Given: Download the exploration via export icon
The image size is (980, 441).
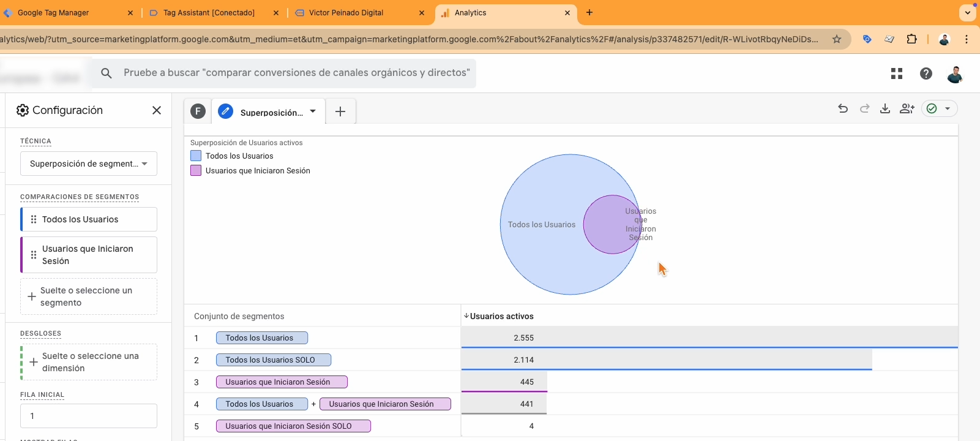Looking at the screenshot, I should 885,108.
